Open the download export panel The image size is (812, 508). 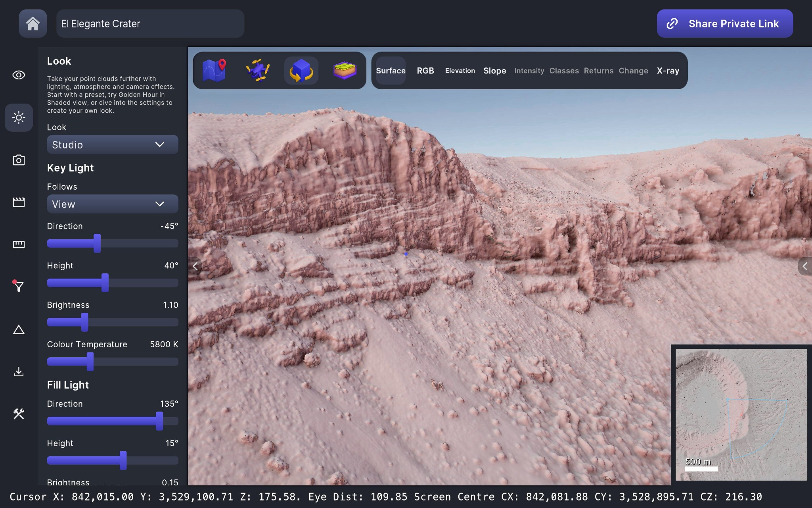click(x=19, y=372)
